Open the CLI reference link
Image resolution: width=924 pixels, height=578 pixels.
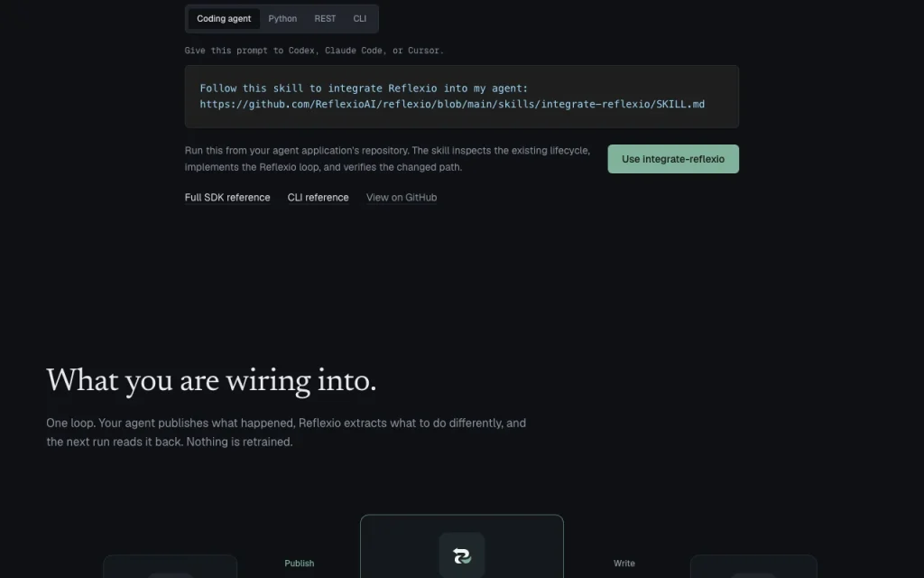pyautogui.click(x=319, y=198)
